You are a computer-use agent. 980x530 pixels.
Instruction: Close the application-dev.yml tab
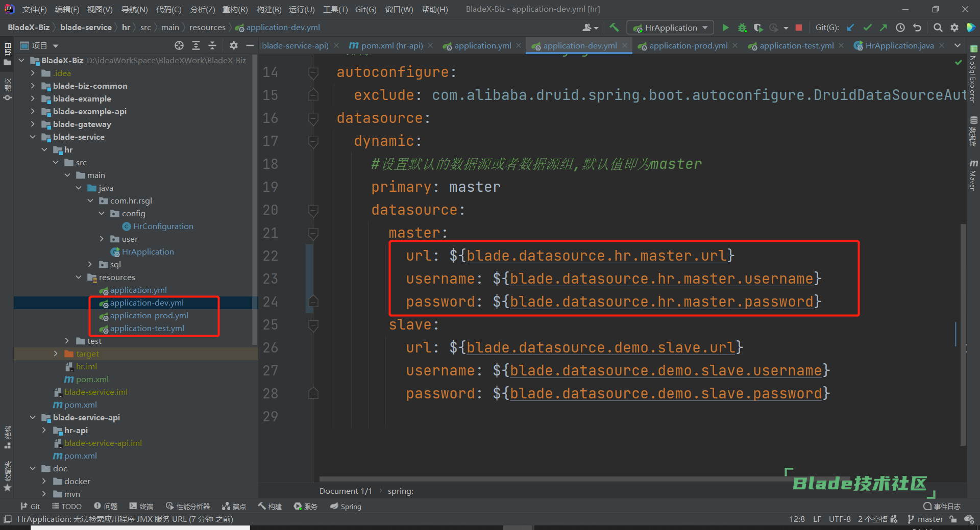click(624, 46)
